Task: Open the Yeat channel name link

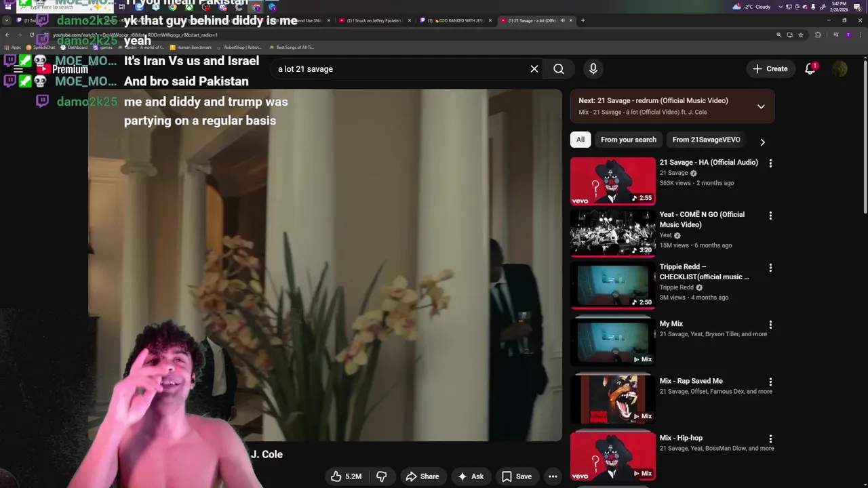Action: pos(666,235)
